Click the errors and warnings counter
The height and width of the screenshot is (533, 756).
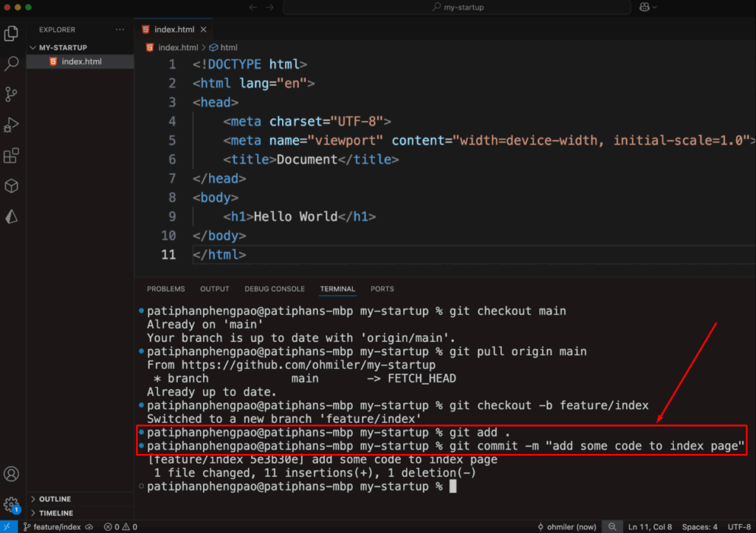120,526
